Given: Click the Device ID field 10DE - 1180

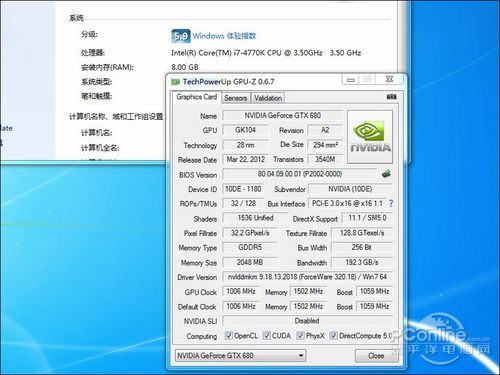Looking at the screenshot, I should tap(243, 189).
